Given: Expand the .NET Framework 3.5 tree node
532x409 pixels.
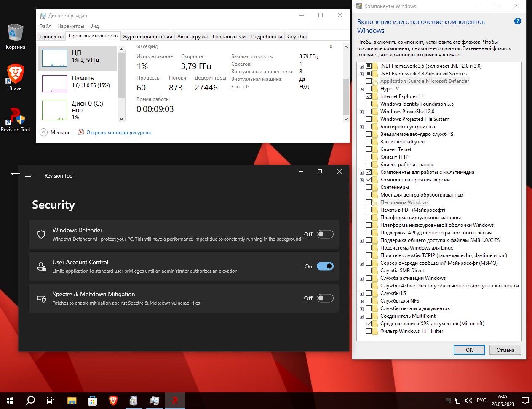Looking at the screenshot, I should [361, 66].
